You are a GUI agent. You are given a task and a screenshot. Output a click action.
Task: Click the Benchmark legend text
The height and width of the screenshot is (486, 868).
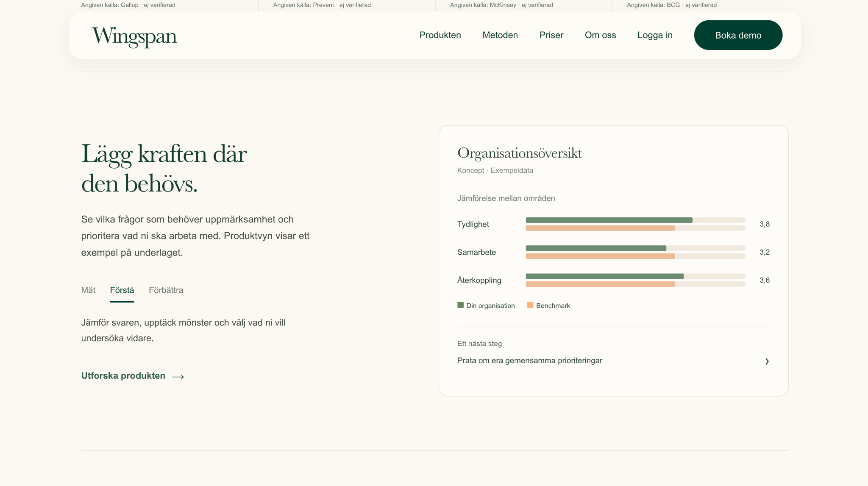point(553,305)
